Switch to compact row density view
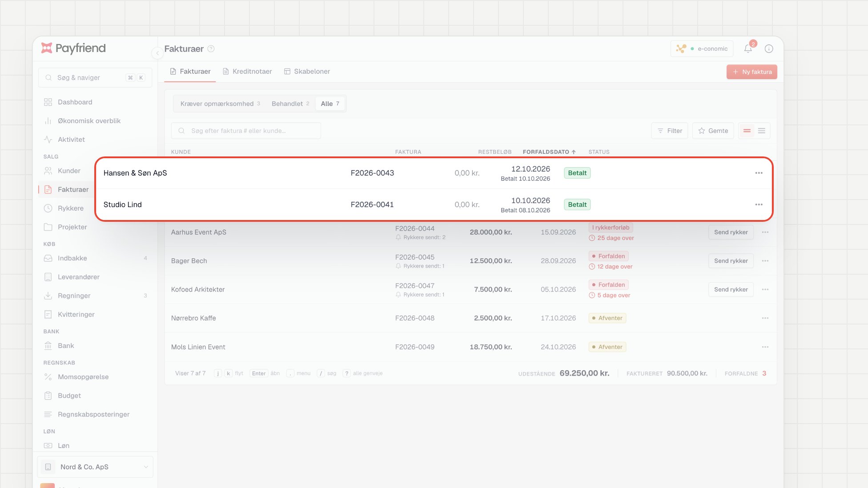Viewport: 868px width, 488px height. (762, 131)
